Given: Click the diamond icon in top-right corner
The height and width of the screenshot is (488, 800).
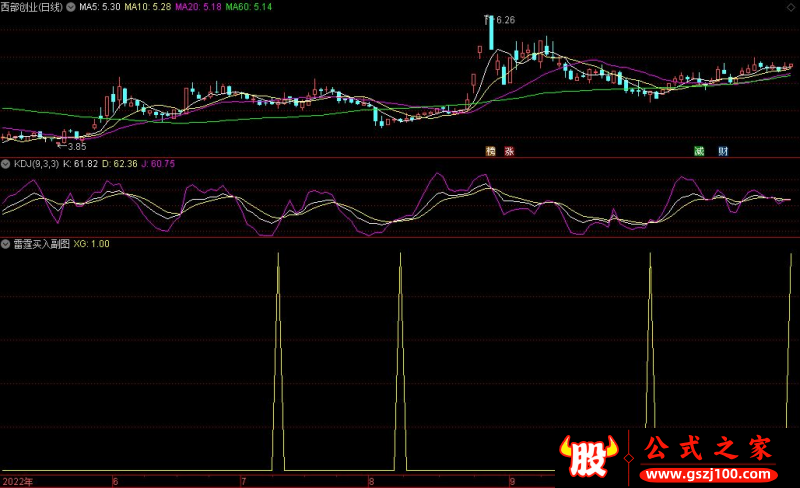Looking at the screenshot, I should point(792,6).
